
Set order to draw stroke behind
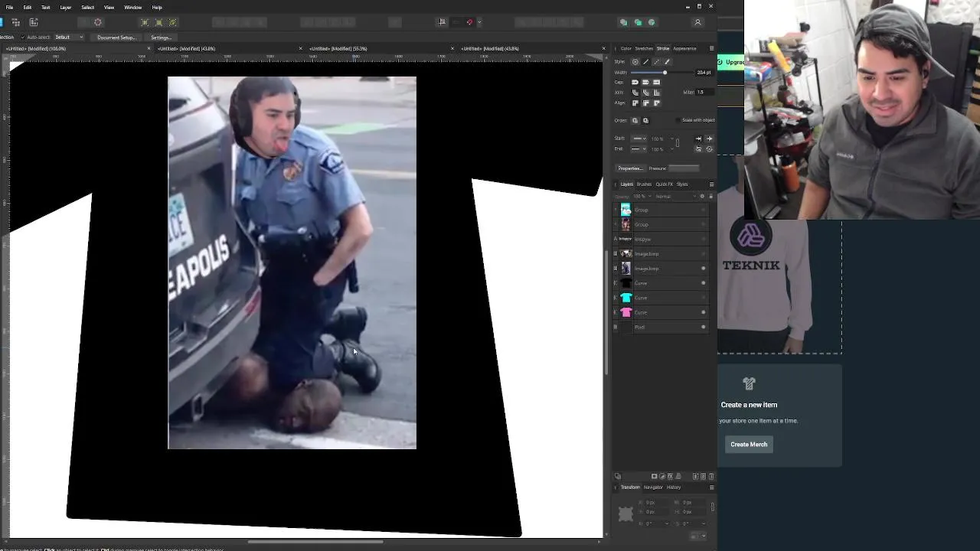635,120
